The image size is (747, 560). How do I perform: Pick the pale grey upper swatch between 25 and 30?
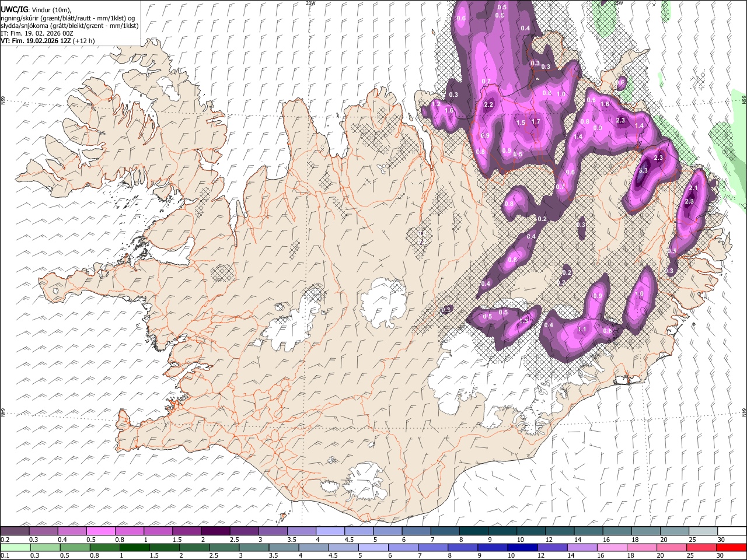tap(703, 531)
